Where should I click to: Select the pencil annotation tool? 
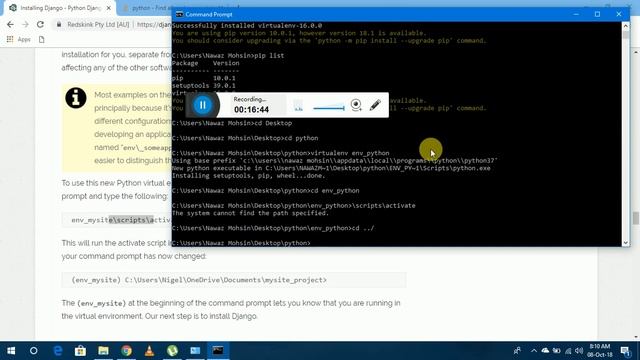pos(375,105)
